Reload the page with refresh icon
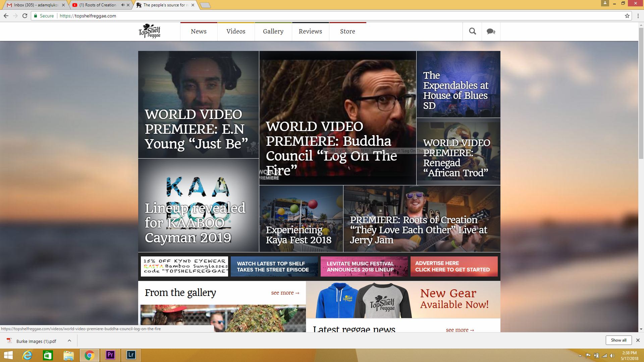 pos(25,16)
